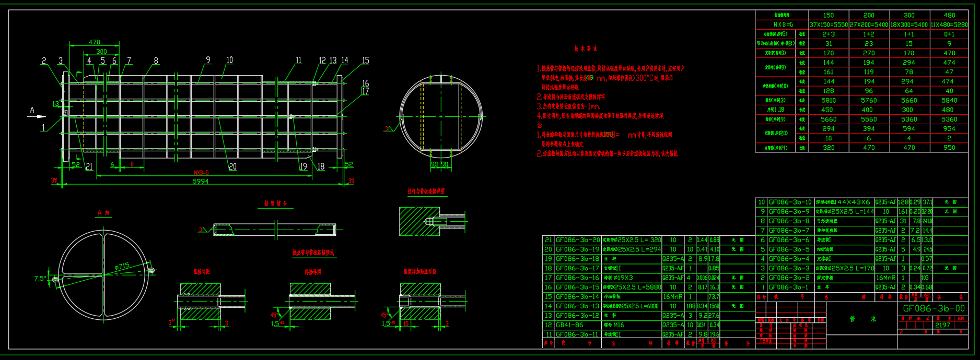Select the 470 dimension above the tube bundle

(x=94, y=42)
